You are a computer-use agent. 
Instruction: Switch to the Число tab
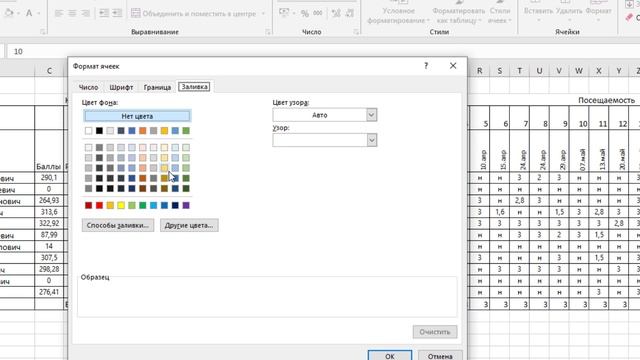(x=88, y=87)
